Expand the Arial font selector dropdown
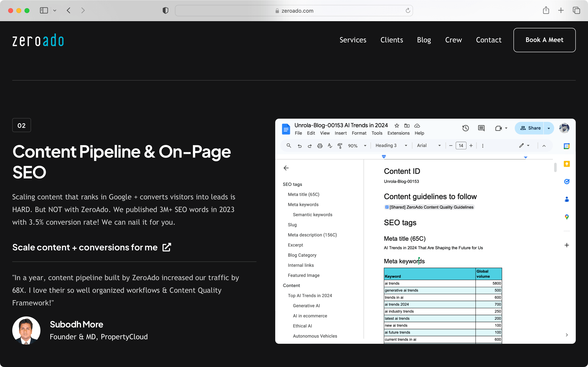588x367 pixels. click(x=440, y=145)
